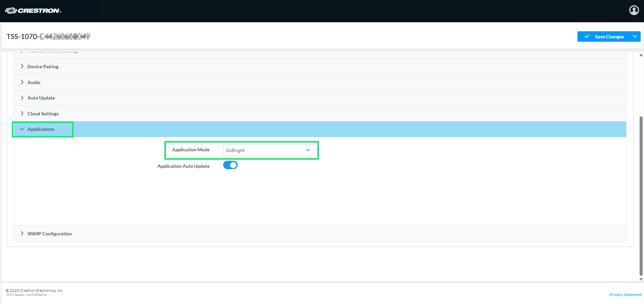
Task: Open the Save Changes dropdown arrow
Action: click(x=635, y=36)
